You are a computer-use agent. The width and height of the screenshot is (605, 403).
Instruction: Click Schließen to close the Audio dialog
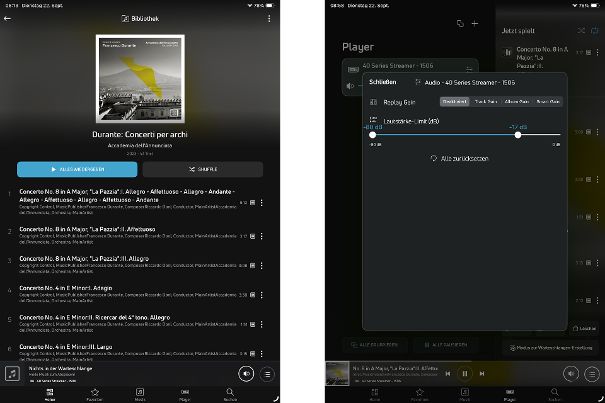(x=382, y=82)
